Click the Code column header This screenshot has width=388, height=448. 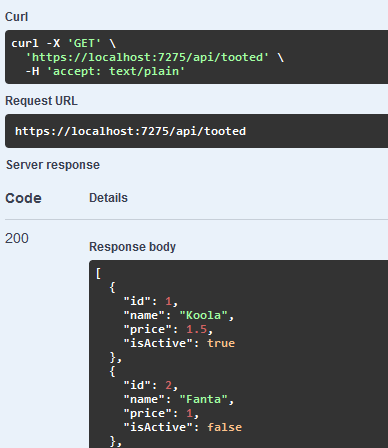click(x=23, y=198)
